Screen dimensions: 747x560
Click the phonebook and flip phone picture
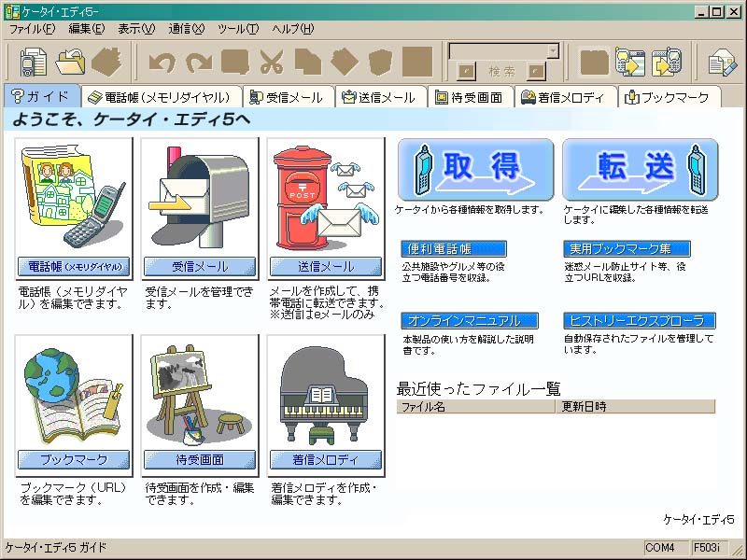[74, 197]
